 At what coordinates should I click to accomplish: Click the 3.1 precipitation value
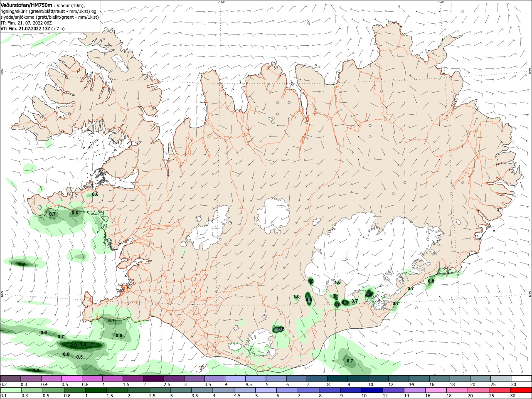pos(336,296)
